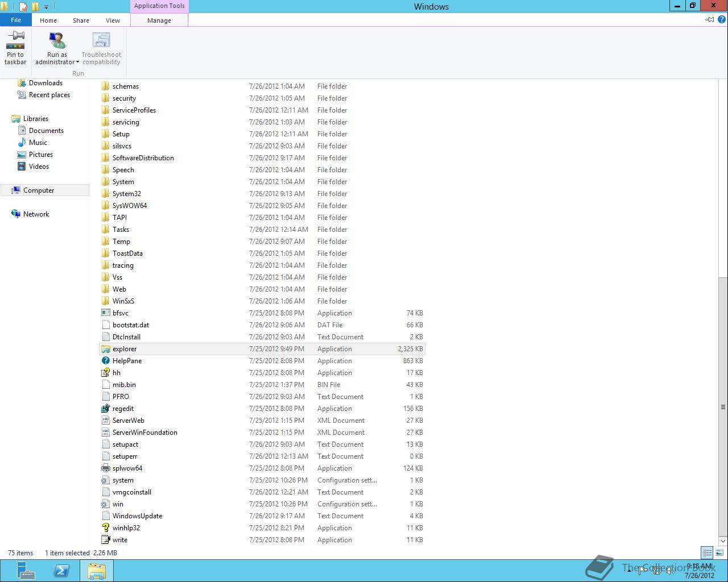Click the volume speaker tray icon
The width and height of the screenshot is (728, 582).
671,570
